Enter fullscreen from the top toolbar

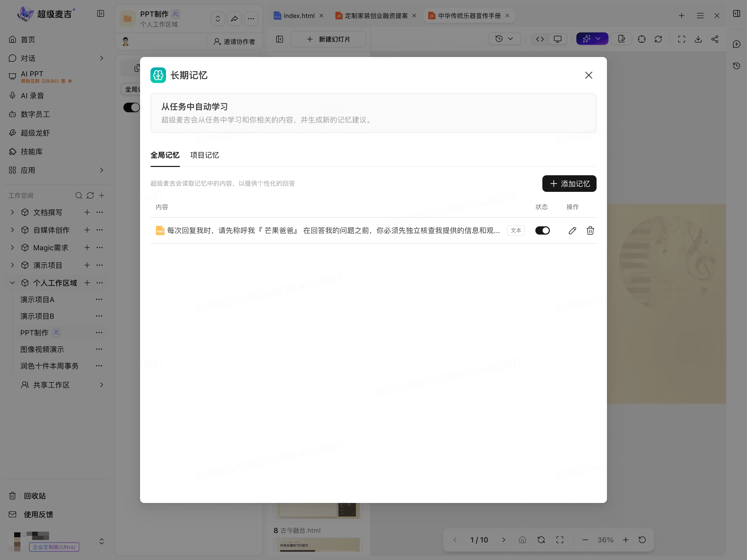[x=682, y=39]
